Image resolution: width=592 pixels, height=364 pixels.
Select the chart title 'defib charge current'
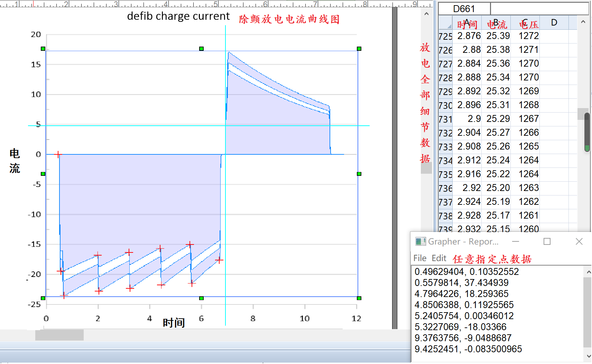[178, 16]
